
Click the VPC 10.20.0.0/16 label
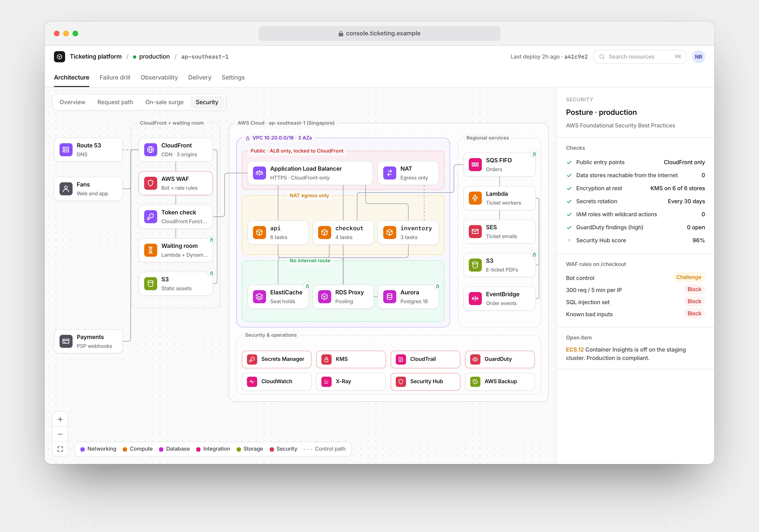point(282,138)
